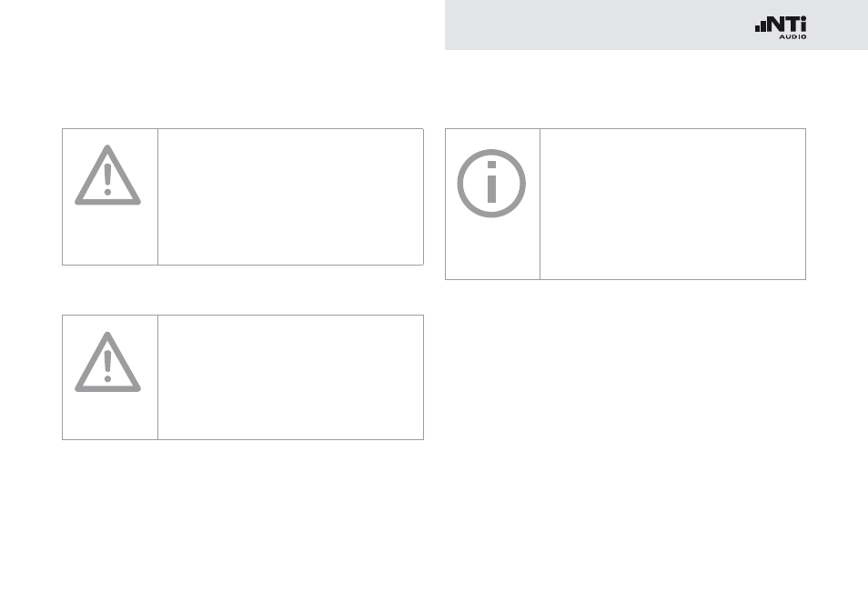Click the NTi Audio logo
The height and width of the screenshot is (612, 868).
coord(781,27)
